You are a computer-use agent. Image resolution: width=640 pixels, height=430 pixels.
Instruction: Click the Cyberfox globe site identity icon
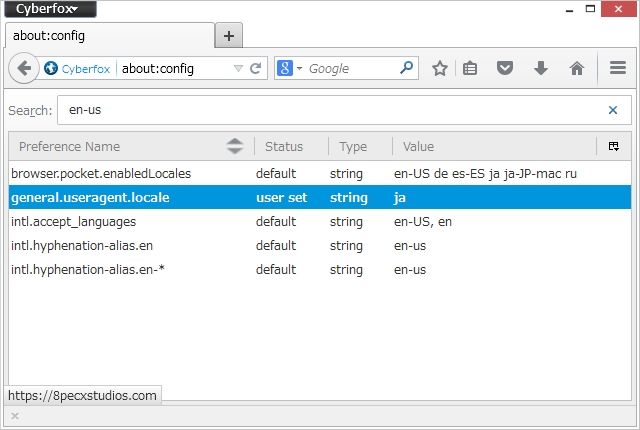(x=51, y=68)
